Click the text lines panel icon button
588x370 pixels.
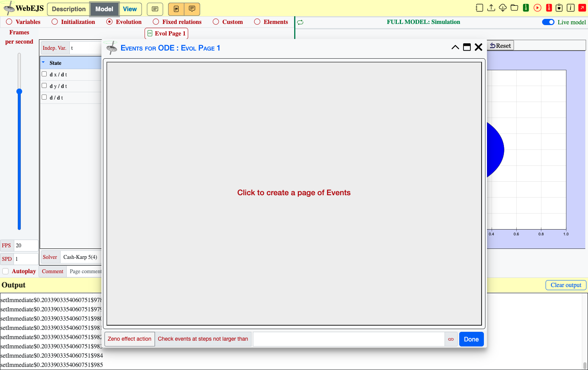tap(155, 9)
